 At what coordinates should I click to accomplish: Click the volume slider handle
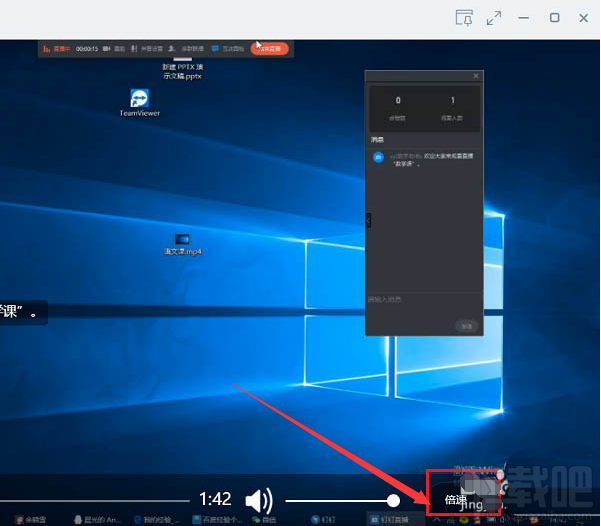coord(393,500)
